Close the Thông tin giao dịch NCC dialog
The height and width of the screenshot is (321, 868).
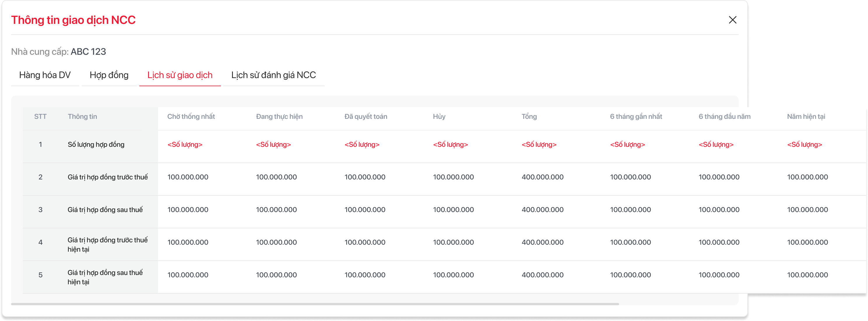pyautogui.click(x=732, y=20)
